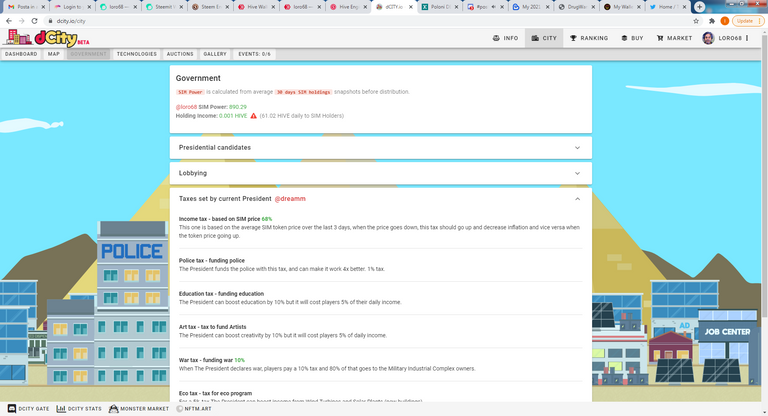
Task: Expand the Presidential candidates panel
Action: point(381,147)
